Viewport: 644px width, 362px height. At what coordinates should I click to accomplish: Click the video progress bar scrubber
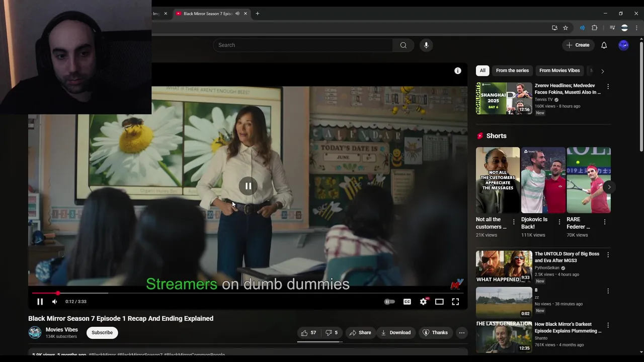click(58, 293)
